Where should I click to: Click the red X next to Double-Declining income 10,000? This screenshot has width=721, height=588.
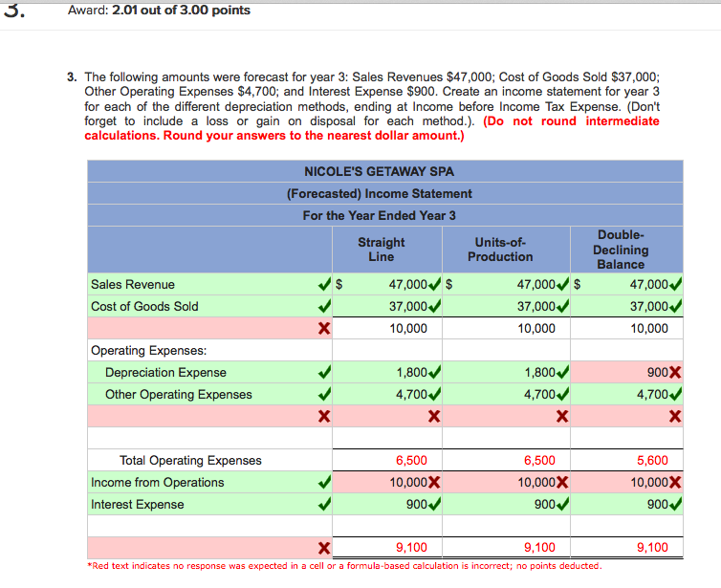tap(675, 482)
